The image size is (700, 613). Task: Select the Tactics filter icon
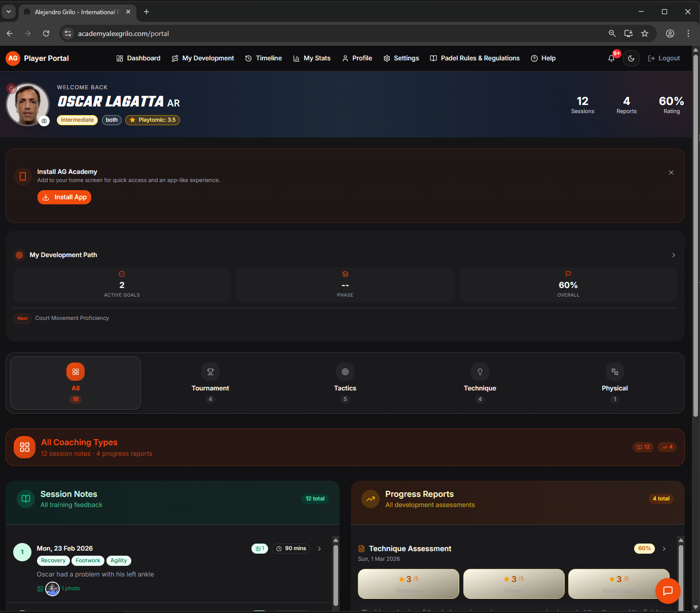click(x=345, y=372)
